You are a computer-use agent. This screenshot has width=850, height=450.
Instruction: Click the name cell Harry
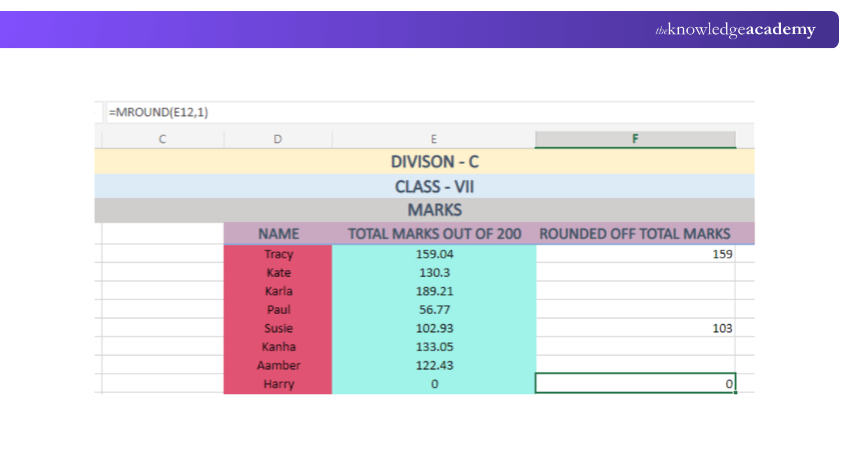tap(278, 384)
